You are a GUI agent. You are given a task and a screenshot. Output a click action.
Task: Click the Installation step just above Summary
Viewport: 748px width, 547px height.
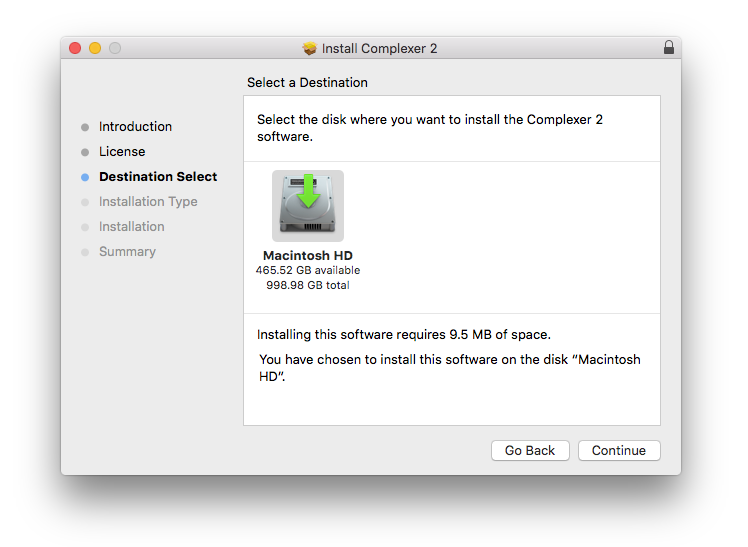pos(131,227)
